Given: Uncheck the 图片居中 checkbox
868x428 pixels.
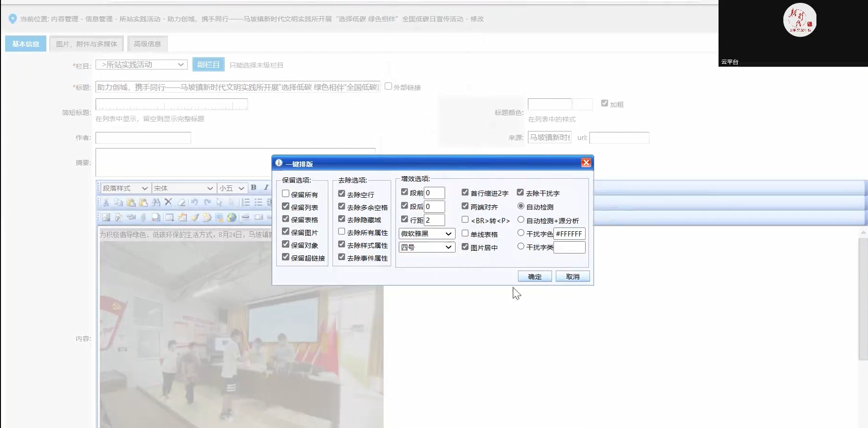Looking at the screenshot, I should (465, 247).
